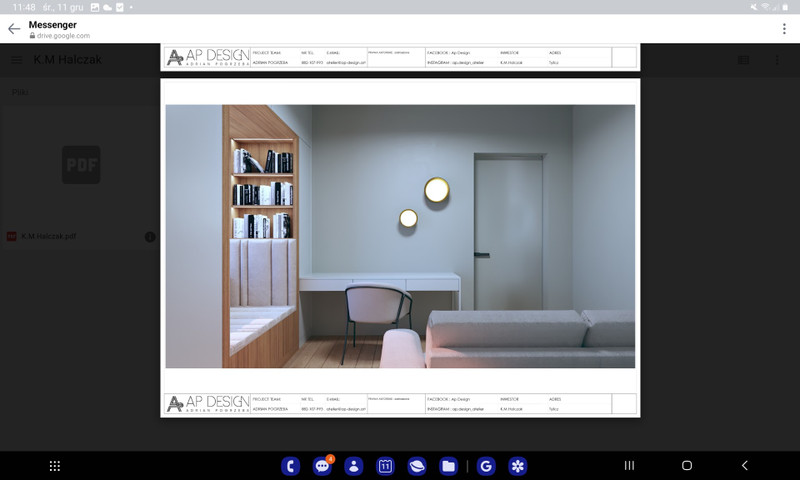This screenshot has height=480, width=800.
Task: Open Messages app with notification badge
Action: (322, 466)
